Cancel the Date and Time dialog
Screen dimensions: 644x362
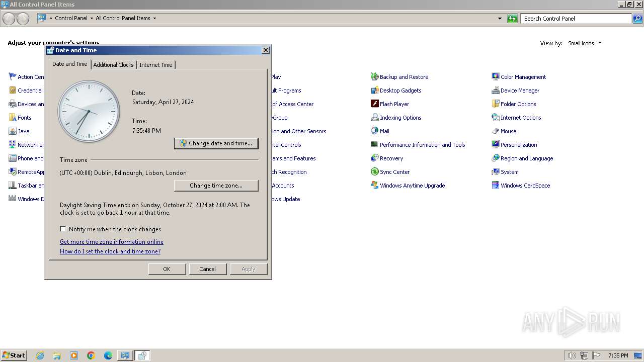pos(207,269)
